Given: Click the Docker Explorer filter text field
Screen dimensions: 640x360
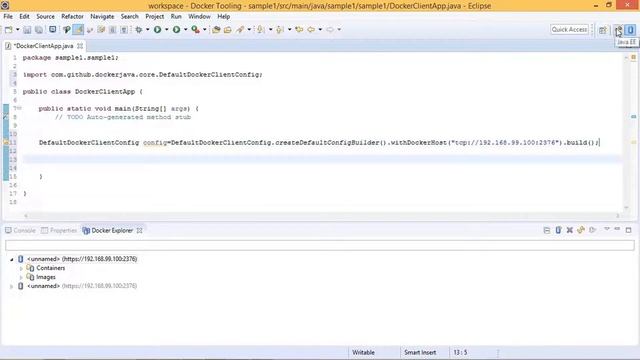Looking at the screenshot, I should point(320,245).
